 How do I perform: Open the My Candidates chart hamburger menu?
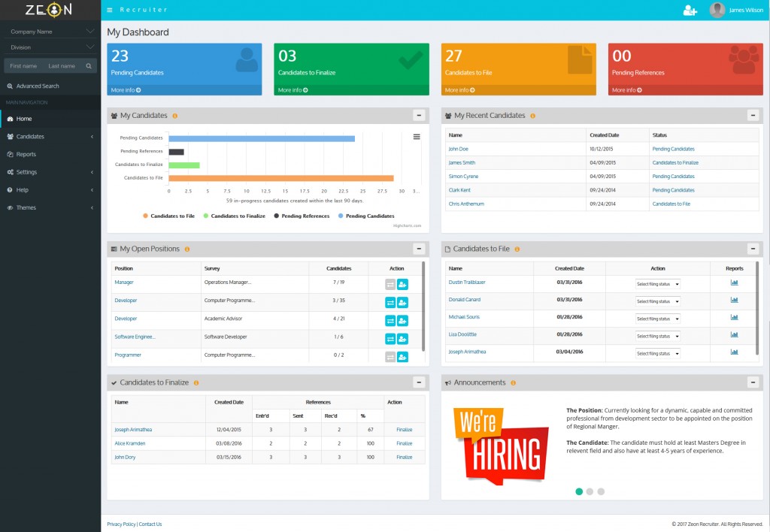pyautogui.click(x=417, y=137)
